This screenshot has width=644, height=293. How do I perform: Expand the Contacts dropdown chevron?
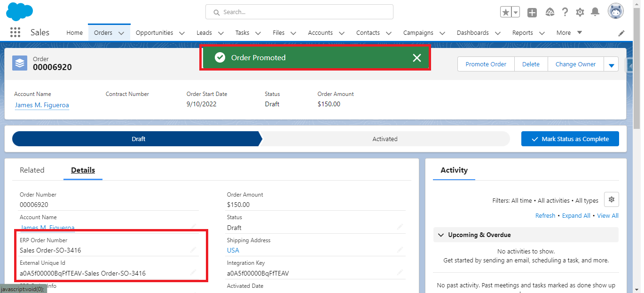tap(389, 33)
